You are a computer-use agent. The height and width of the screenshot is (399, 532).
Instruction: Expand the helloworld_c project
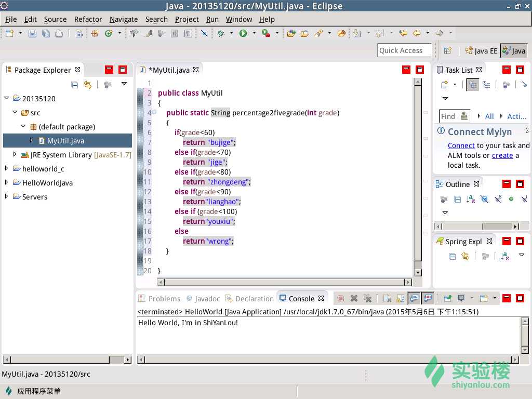[x=6, y=168]
